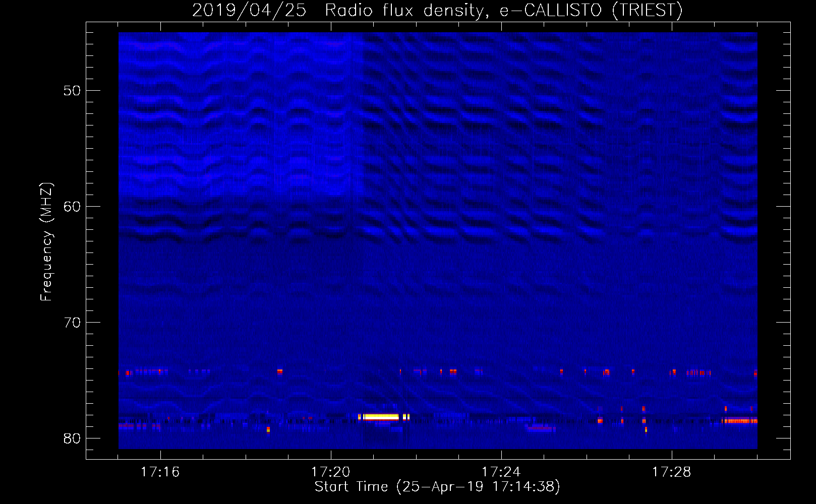Click the 80 MHz frequency tick label

point(72,438)
